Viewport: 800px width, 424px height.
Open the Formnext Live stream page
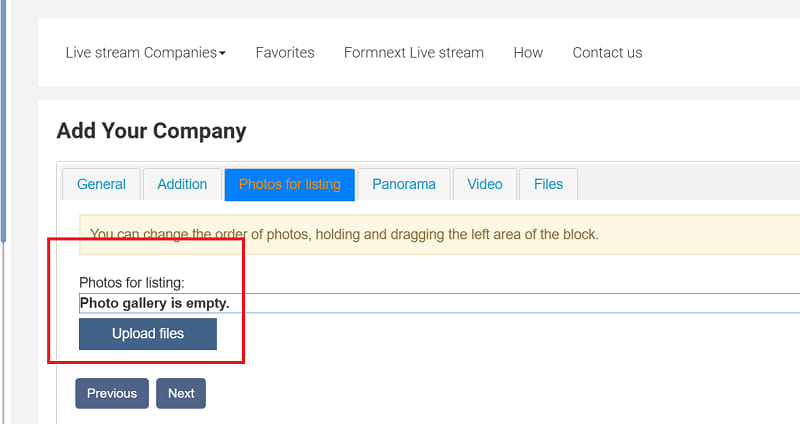pos(413,53)
